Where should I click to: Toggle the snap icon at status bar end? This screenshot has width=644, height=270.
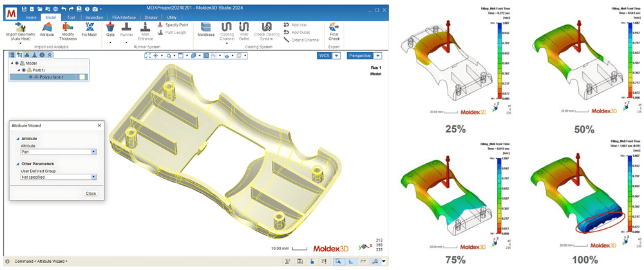375,261
